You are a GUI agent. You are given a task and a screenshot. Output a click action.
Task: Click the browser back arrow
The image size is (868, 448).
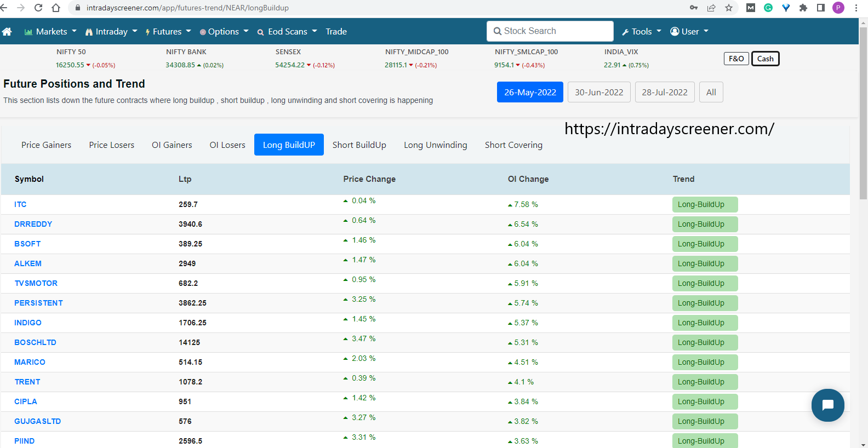(4, 8)
